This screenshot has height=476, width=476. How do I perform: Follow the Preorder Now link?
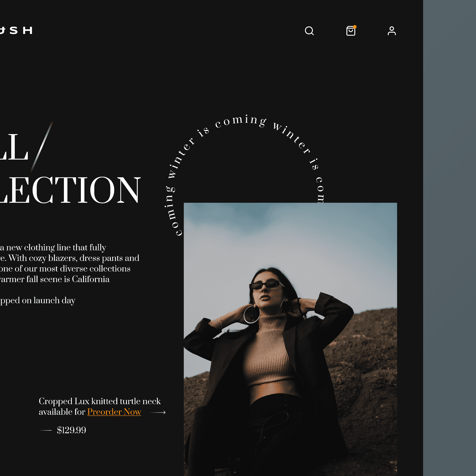pyautogui.click(x=114, y=412)
